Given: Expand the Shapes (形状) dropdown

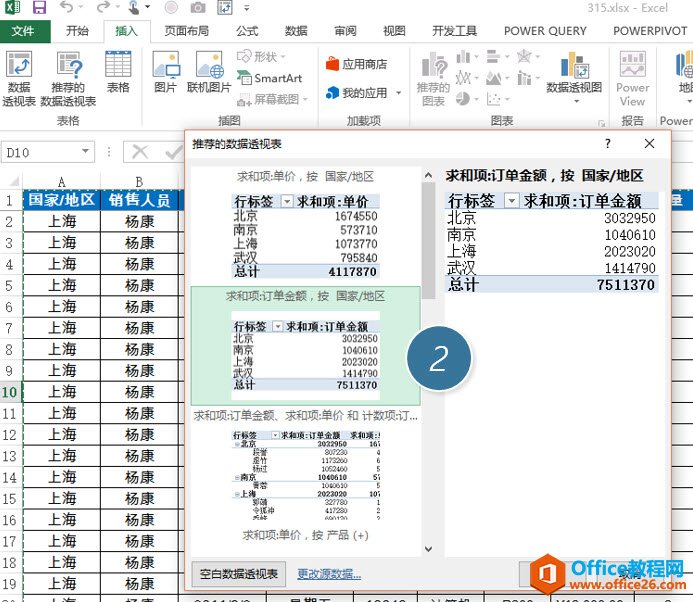Looking at the screenshot, I should point(283,57).
